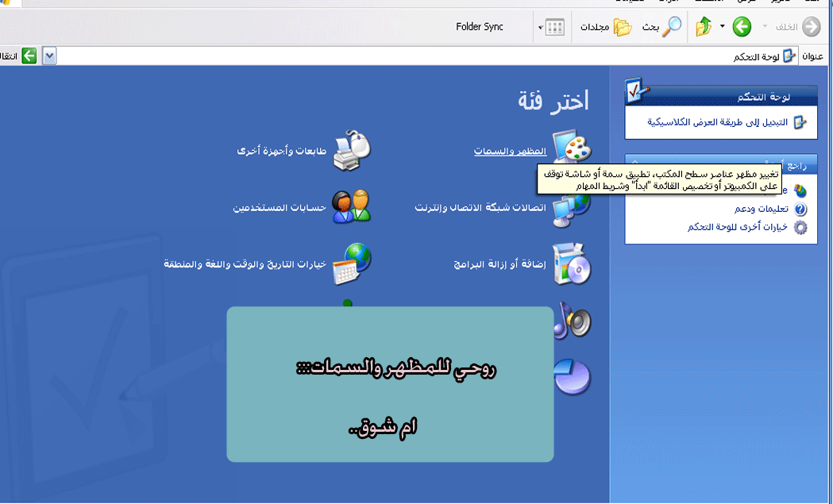Open the Appearance and Themes palette icon
This screenshot has height=504, width=833.
572,148
